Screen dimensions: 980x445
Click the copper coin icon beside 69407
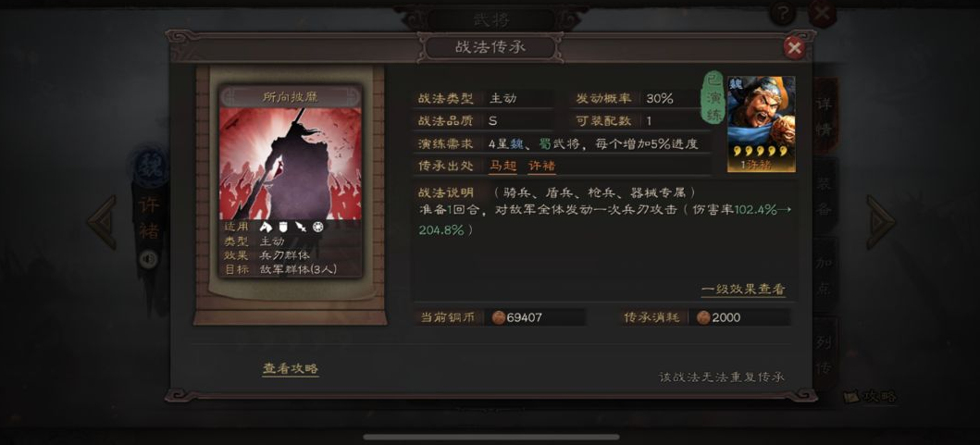click(x=498, y=317)
